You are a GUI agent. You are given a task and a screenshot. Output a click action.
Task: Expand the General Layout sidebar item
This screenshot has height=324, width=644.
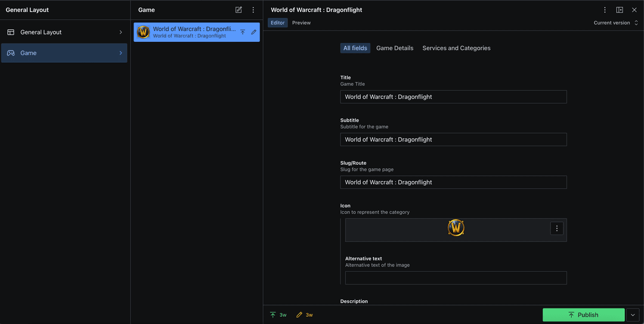tap(64, 32)
